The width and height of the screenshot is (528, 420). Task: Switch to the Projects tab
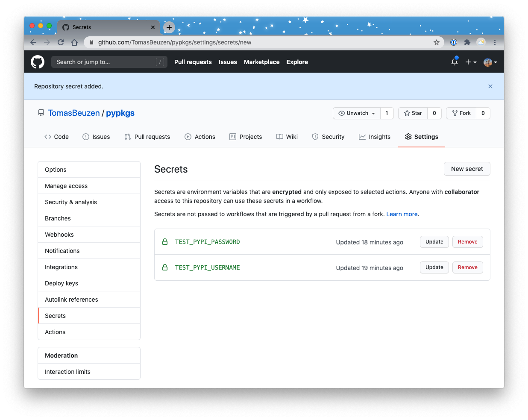click(246, 137)
